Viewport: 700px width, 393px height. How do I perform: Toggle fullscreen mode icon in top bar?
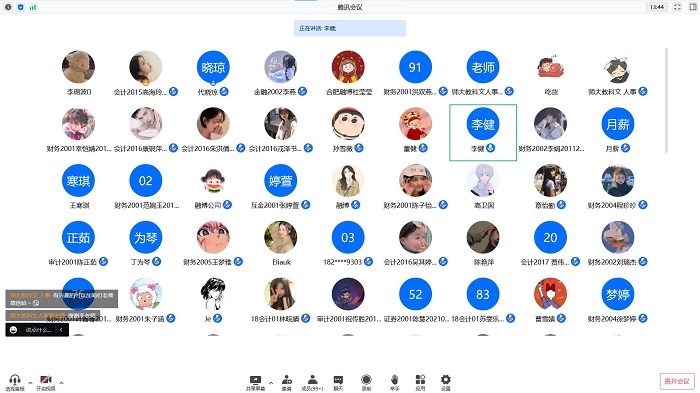[x=677, y=7]
